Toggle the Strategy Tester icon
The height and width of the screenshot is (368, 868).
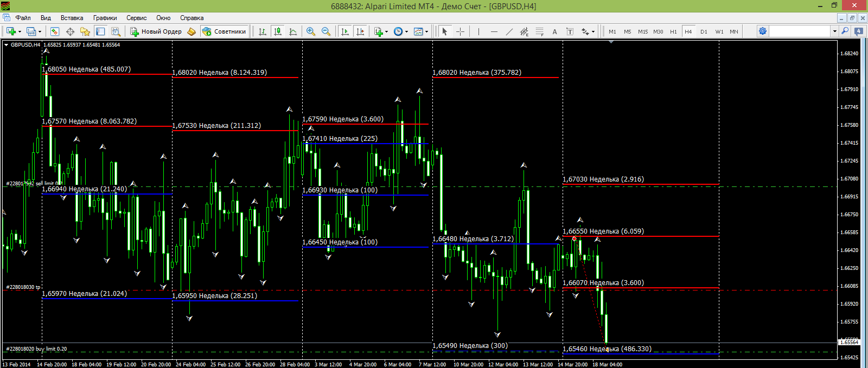[x=116, y=31]
